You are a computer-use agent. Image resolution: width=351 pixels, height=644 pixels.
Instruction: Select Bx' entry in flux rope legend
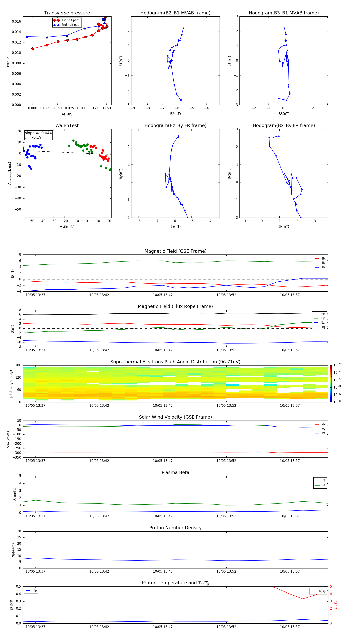pos(320,314)
